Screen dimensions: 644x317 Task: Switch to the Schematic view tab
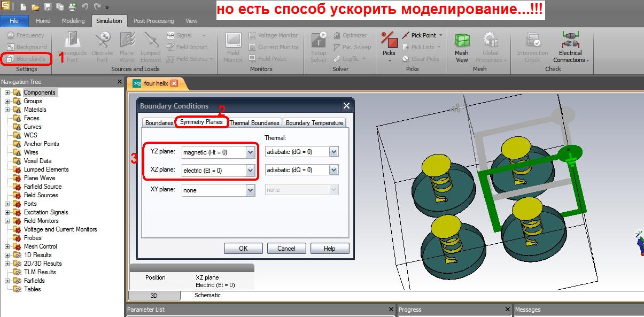pyautogui.click(x=207, y=295)
